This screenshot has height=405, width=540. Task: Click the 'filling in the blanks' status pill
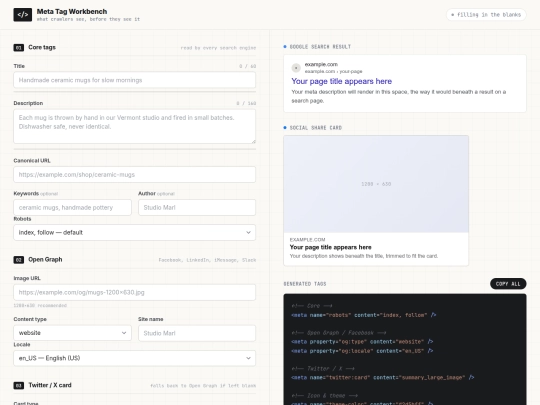(x=486, y=15)
